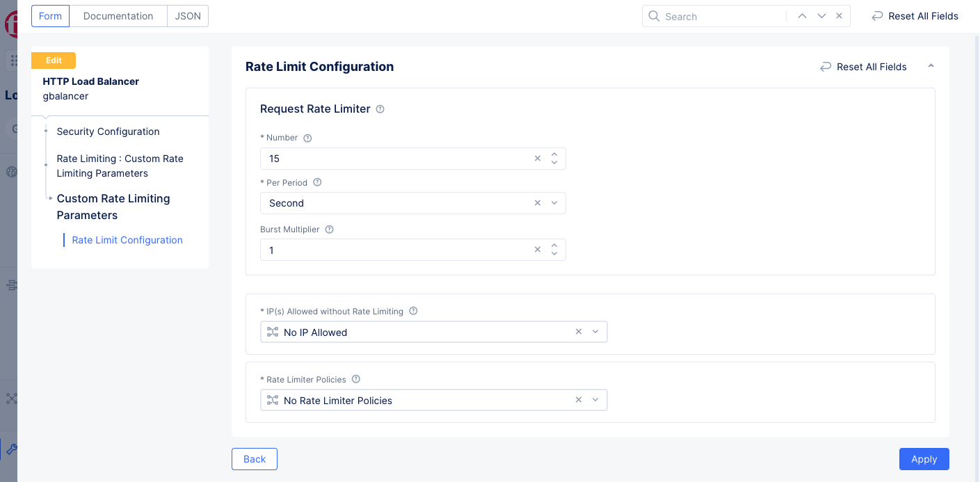Collapse the Rate Limit Configuration section

point(931,66)
